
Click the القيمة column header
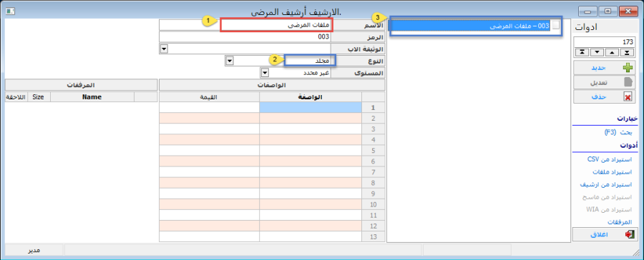tap(209, 96)
